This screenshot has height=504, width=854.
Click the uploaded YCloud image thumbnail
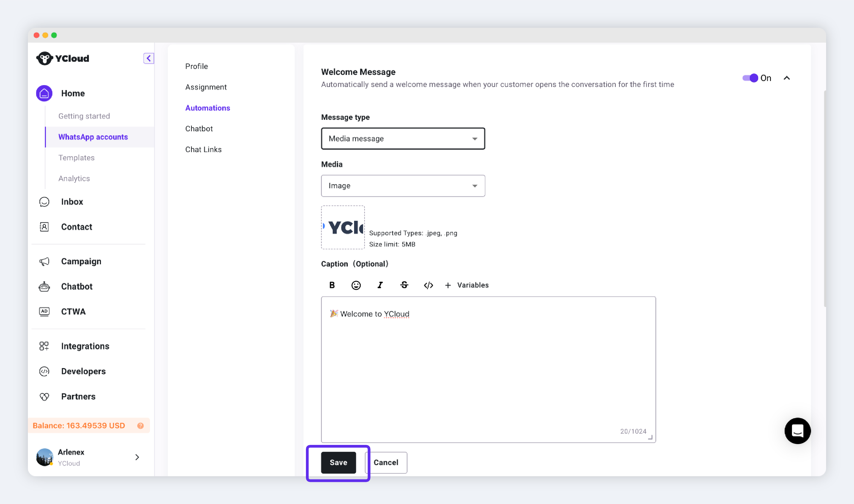click(343, 227)
